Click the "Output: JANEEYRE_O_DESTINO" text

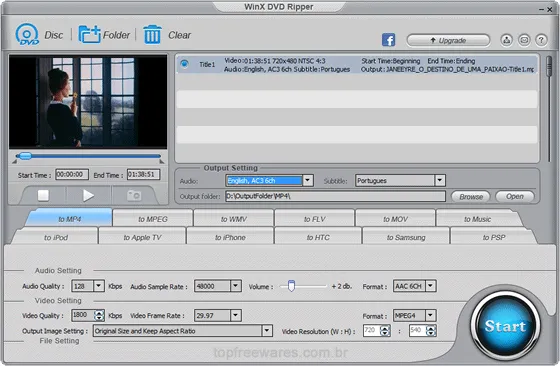tap(447, 69)
